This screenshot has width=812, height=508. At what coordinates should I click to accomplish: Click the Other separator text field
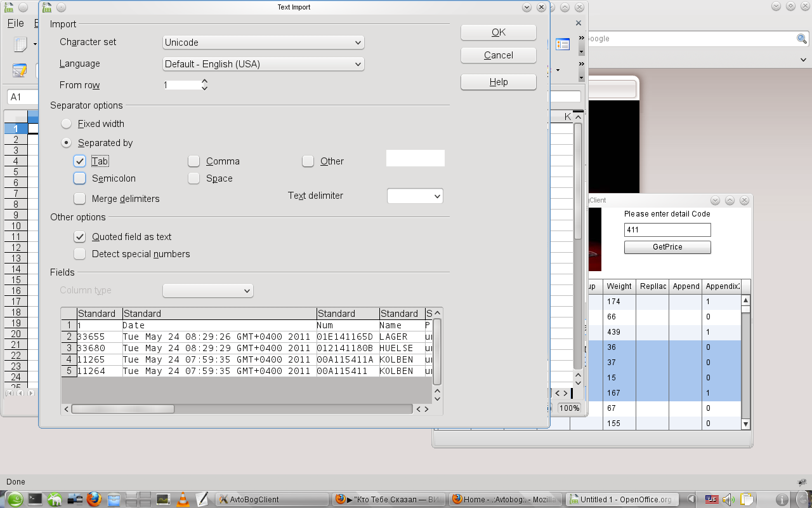coord(416,158)
